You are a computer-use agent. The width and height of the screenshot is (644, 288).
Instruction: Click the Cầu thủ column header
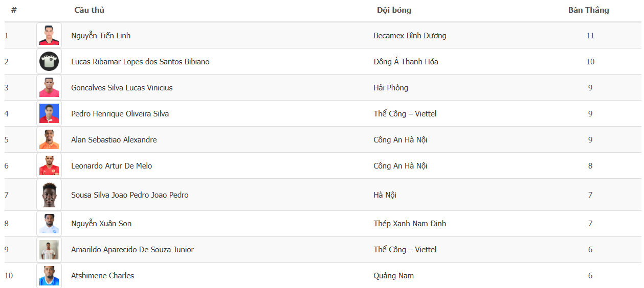tap(90, 10)
